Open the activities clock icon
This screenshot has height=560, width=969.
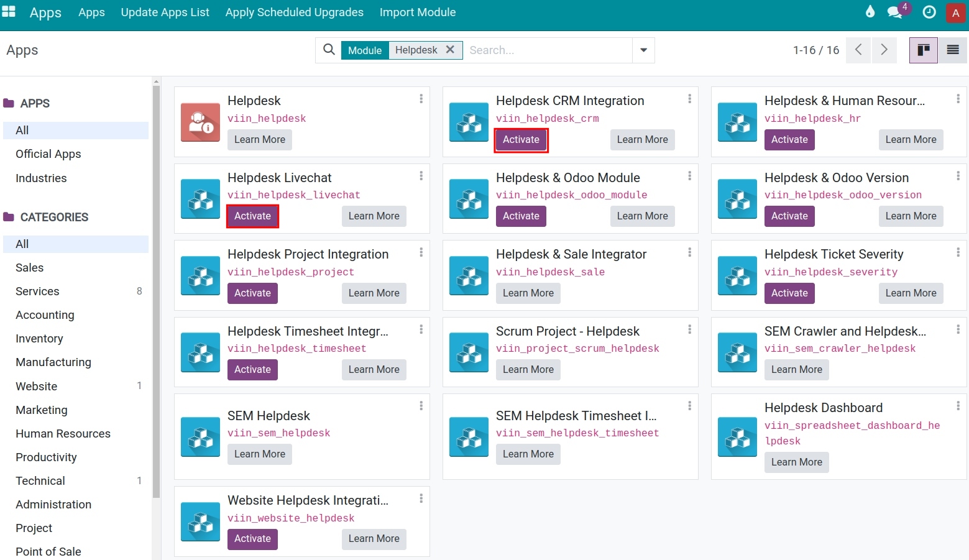coord(929,12)
